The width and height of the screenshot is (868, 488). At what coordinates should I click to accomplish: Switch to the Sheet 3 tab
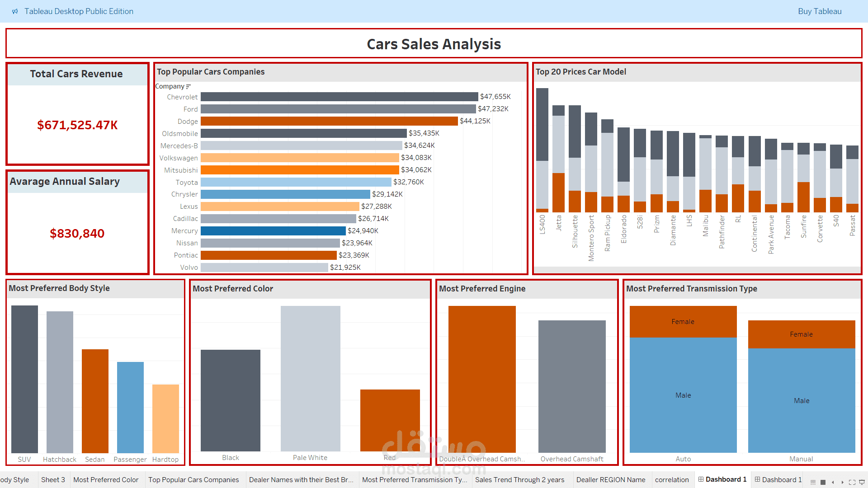click(53, 480)
